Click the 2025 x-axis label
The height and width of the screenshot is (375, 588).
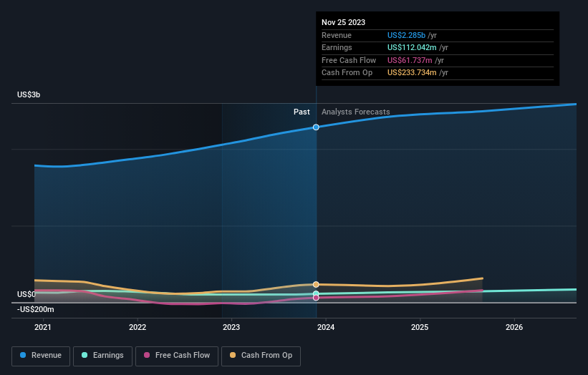420,327
